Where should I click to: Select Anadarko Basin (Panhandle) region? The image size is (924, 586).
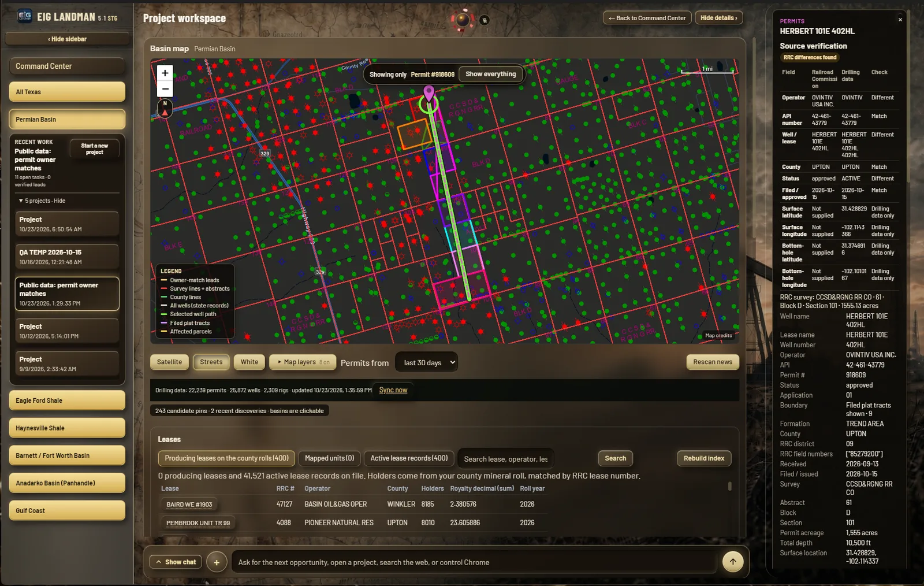pos(67,483)
